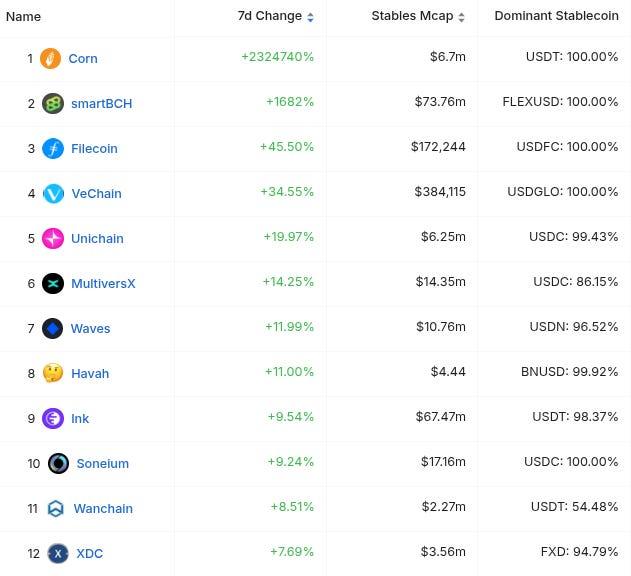Click the orange Corn chain logo
Image resolution: width=631 pixels, height=576 pixels.
click(50, 58)
